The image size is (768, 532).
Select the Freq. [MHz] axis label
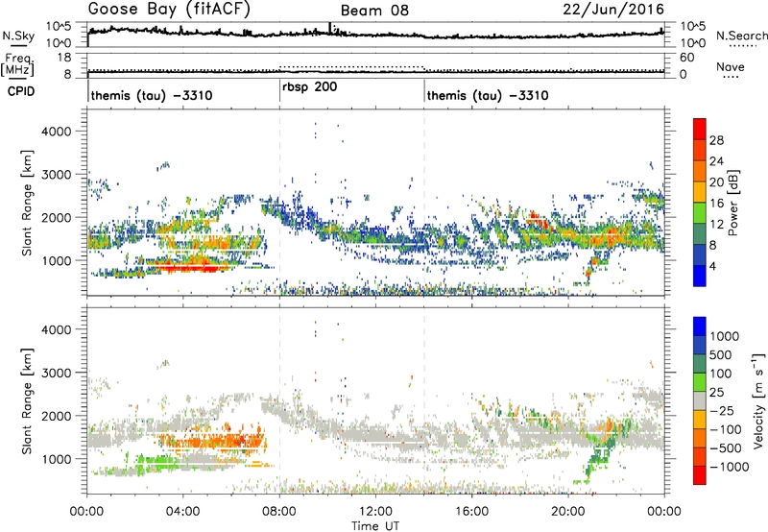pyautogui.click(x=17, y=65)
